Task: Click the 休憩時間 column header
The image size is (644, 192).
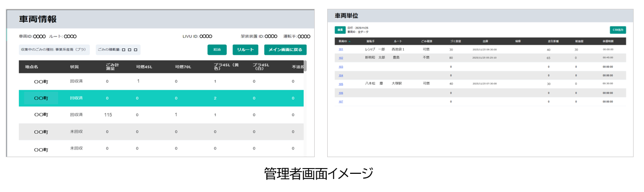Action: pyautogui.click(x=608, y=41)
